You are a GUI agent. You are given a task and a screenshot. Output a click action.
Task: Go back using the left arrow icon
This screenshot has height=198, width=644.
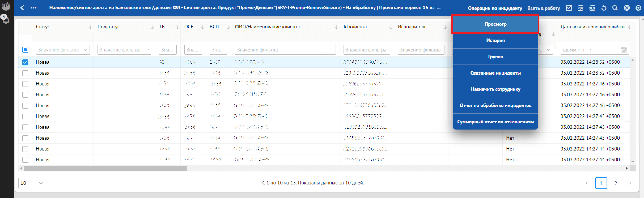pyautogui.click(x=22, y=8)
